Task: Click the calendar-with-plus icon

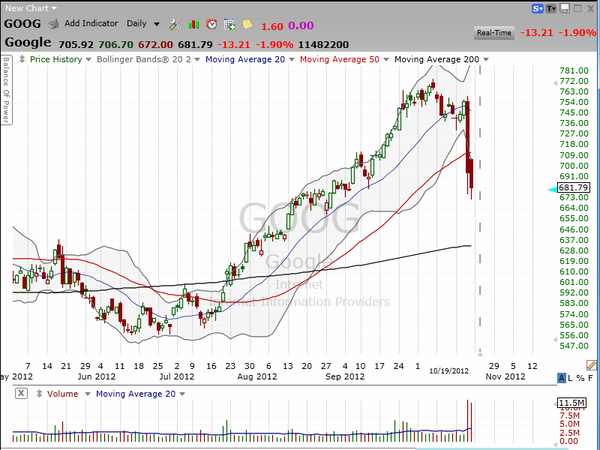Action: pyautogui.click(x=230, y=24)
